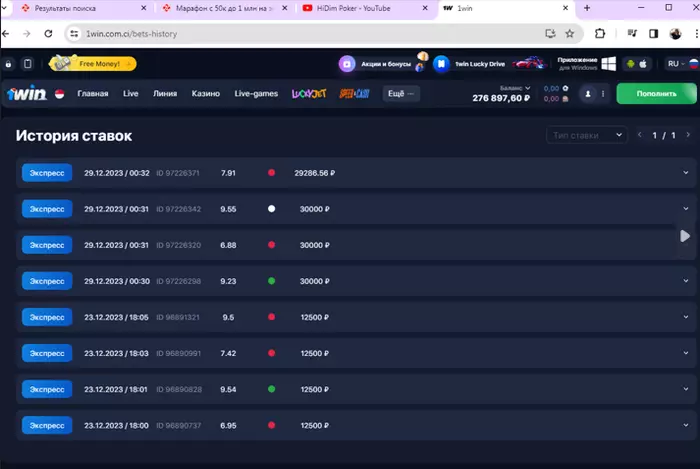Expand bet ID 96890991 details

[686, 353]
